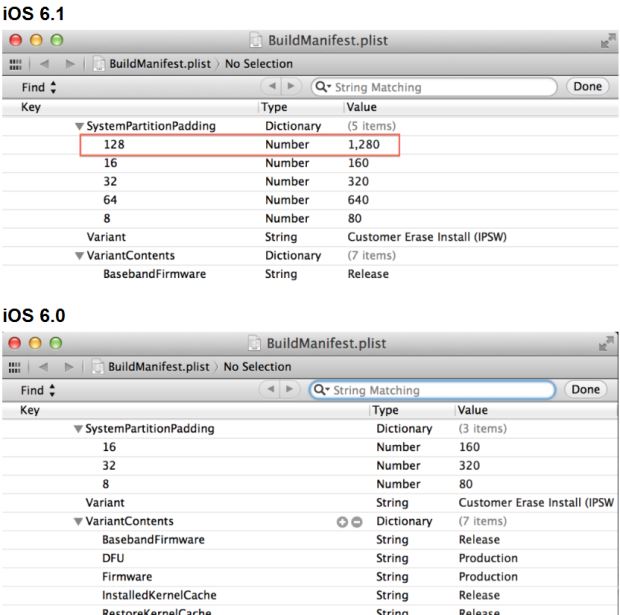
Task: Open related files grid icon in iOS 6.1 window
Action: (15, 64)
